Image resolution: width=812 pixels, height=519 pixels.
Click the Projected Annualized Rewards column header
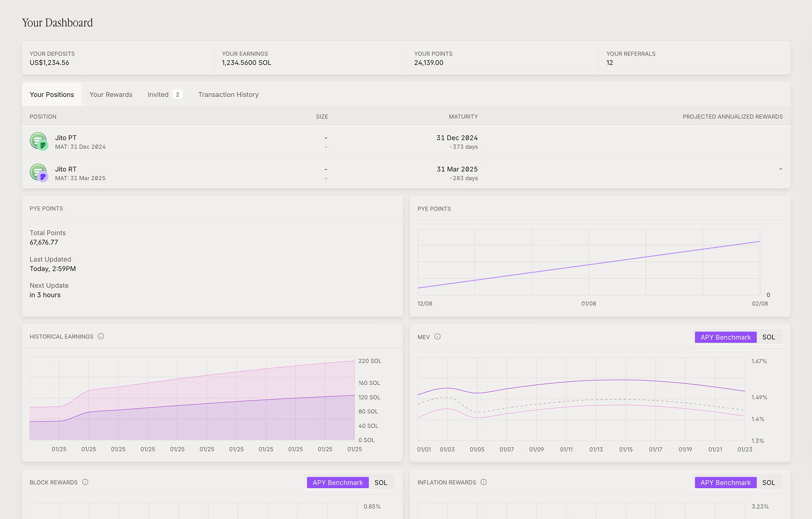coord(732,117)
